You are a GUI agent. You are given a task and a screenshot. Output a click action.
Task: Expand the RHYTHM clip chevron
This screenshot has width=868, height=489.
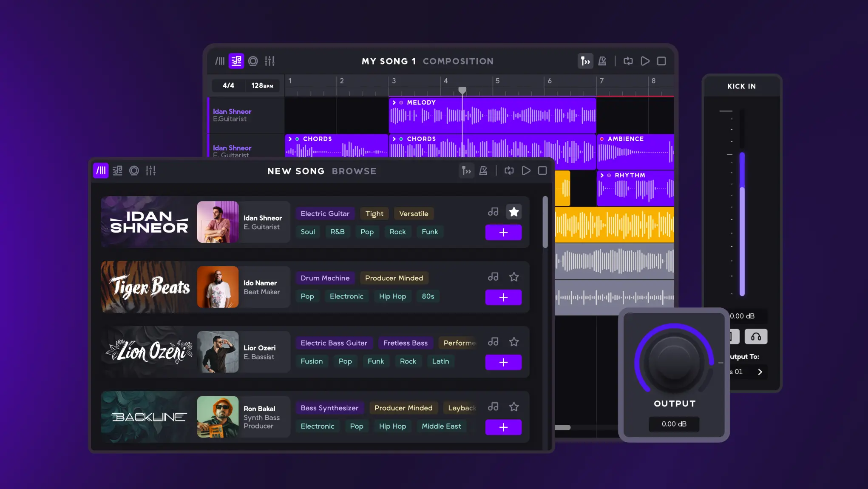click(x=602, y=175)
